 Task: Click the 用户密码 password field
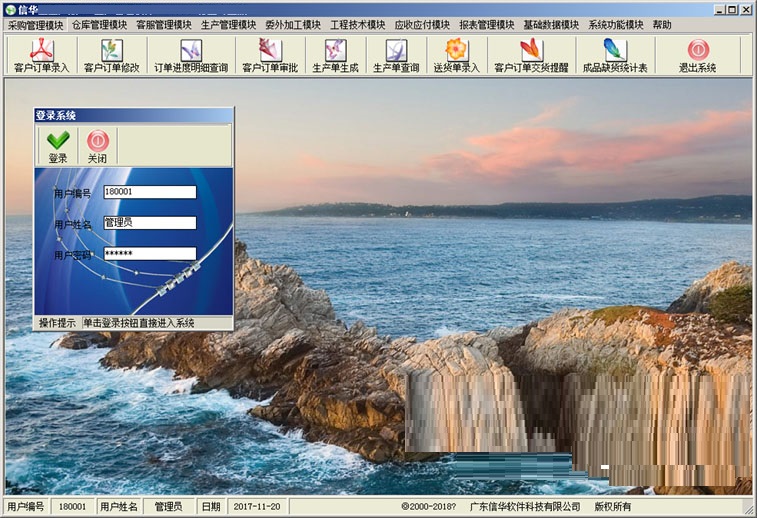coord(149,254)
